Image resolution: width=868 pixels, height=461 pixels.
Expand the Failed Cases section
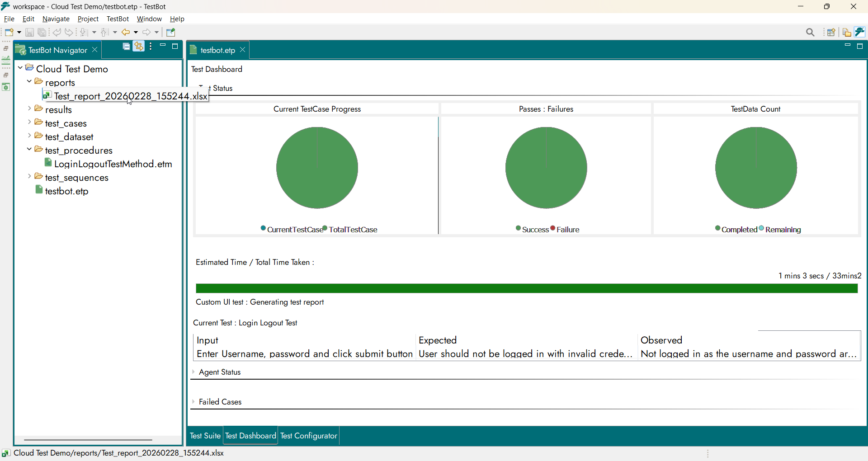coord(194,402)
